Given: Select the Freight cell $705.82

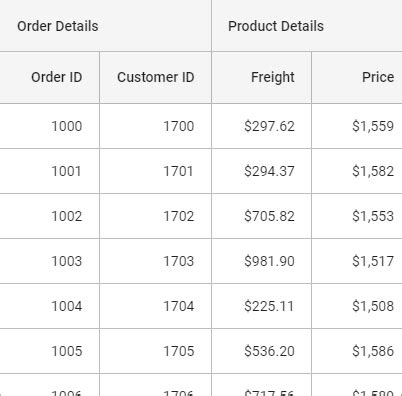Looking at the screenshot, I should pyautogui.click(x=261, y=216).
